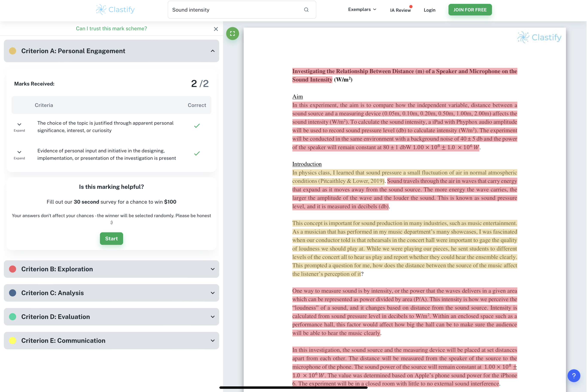Expand Criterion C: Analysis section
The height and width of the screenshot is (392, 587).
pos(213,293)
